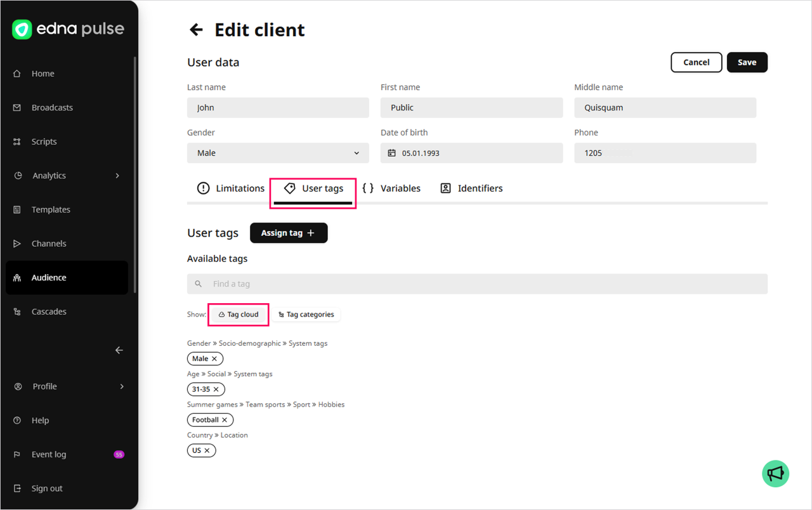
Task: Click the edna pulse logo
Action: tap(68, 29)
